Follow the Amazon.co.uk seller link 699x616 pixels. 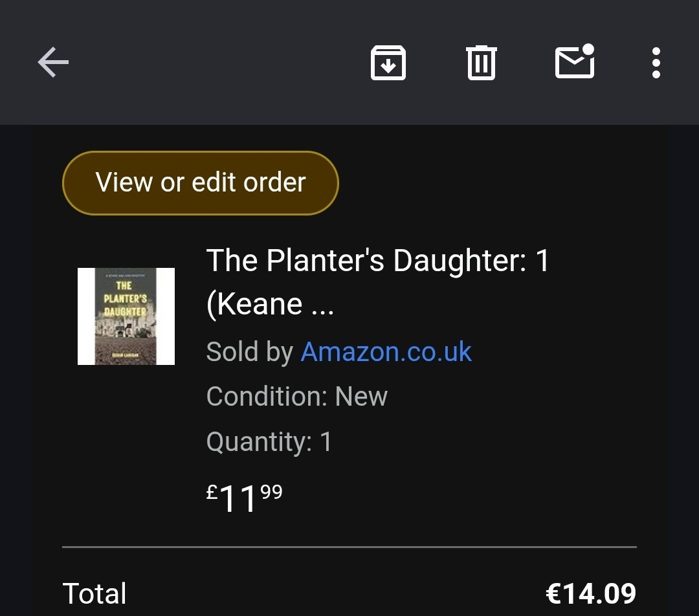(386, 352)
